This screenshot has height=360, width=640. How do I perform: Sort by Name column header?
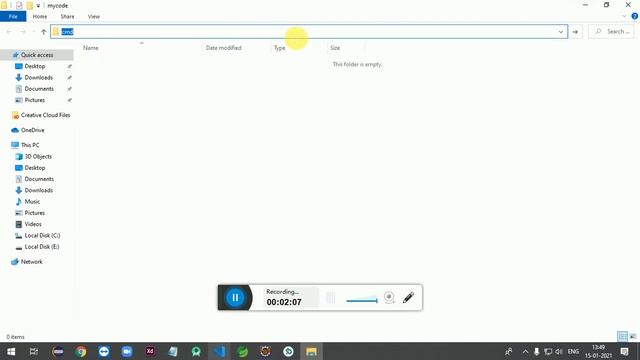pyautogui.click(x=91, y=48)
